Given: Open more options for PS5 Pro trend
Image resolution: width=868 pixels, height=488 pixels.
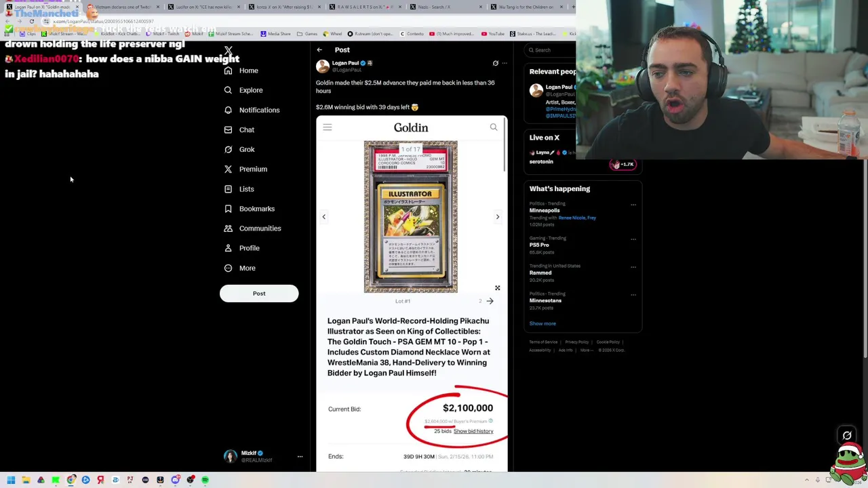Looking at the screenshot, I should point(633,239).
